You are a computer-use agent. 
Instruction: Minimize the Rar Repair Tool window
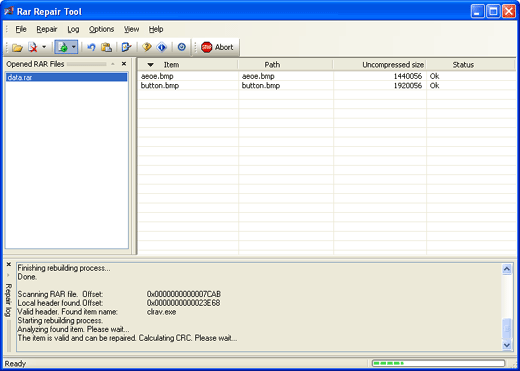point(477,11)
